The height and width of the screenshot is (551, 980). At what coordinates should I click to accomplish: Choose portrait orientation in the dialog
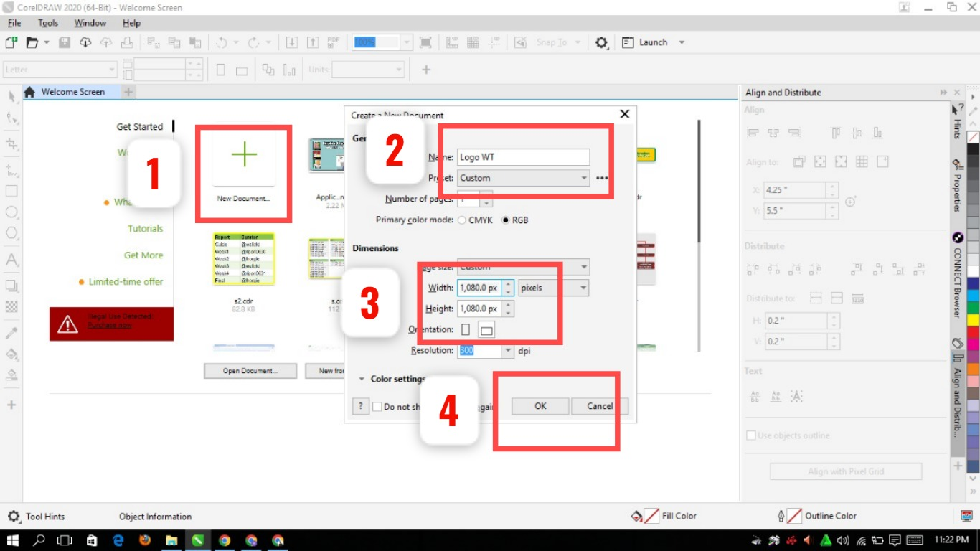click(466, 329)
